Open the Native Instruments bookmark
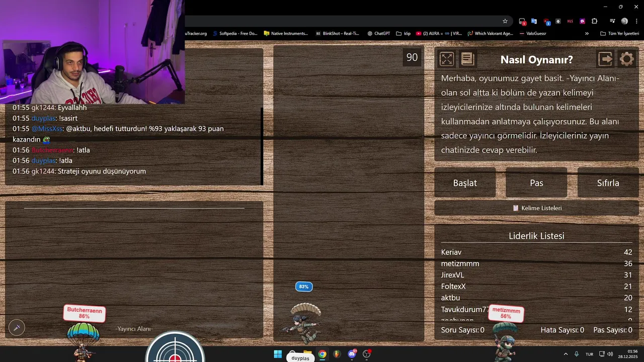 pyautogui.click(x=286, y=34)
